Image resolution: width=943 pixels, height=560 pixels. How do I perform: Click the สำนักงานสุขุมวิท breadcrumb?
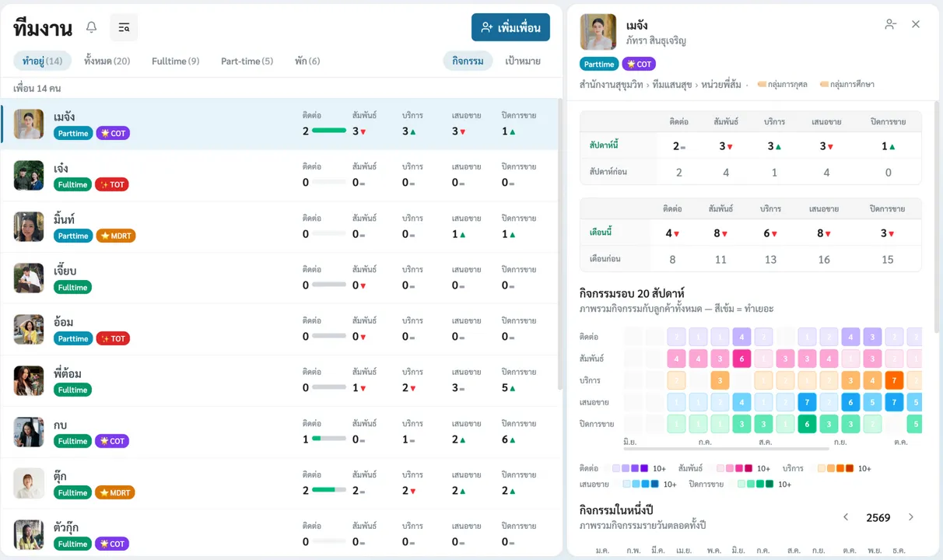pos(612,84)
